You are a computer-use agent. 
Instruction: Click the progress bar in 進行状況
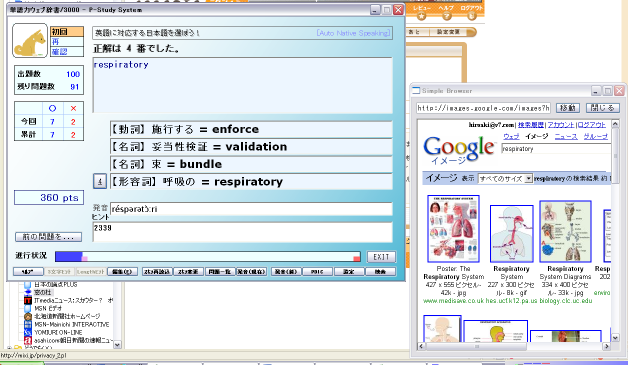pyautogui.click(x=207, y=257)
